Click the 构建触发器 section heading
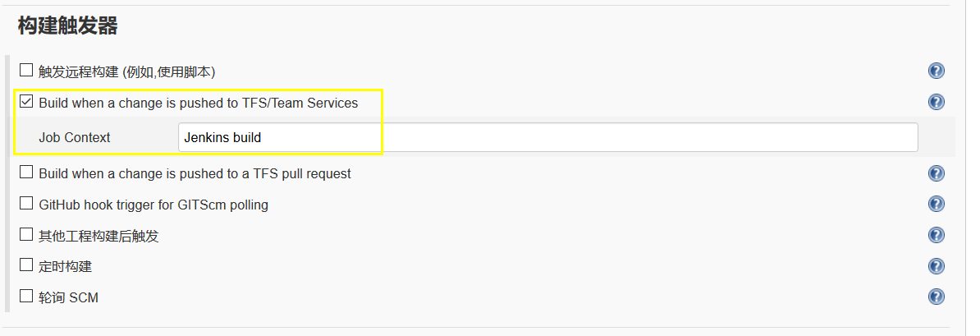 (x=68, y=27)
